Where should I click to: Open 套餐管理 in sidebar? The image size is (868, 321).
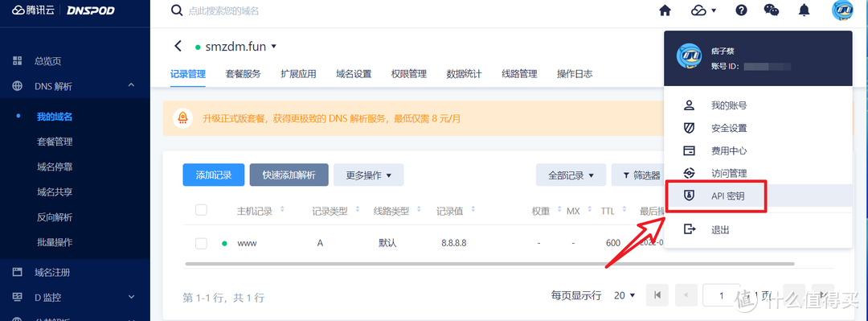tap(55, 142)
